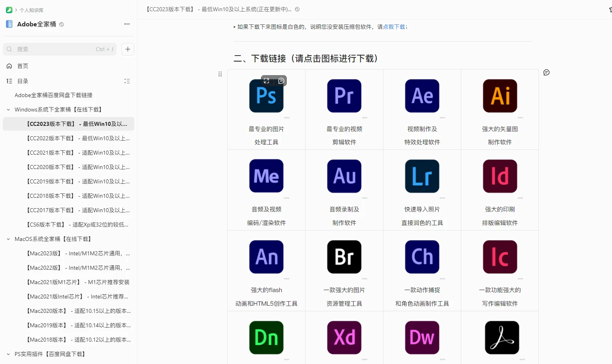Go to 首页 in the sidebar
612x364 pixels.
pyautogui.click(x=23, y=66)
